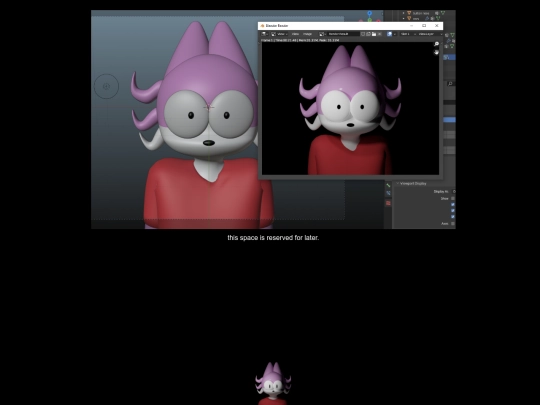The width and height of the screenshot is (540, 405).
Task: Click green mesh data icon on 'ears' row
Action: click(x=438, y=18)
